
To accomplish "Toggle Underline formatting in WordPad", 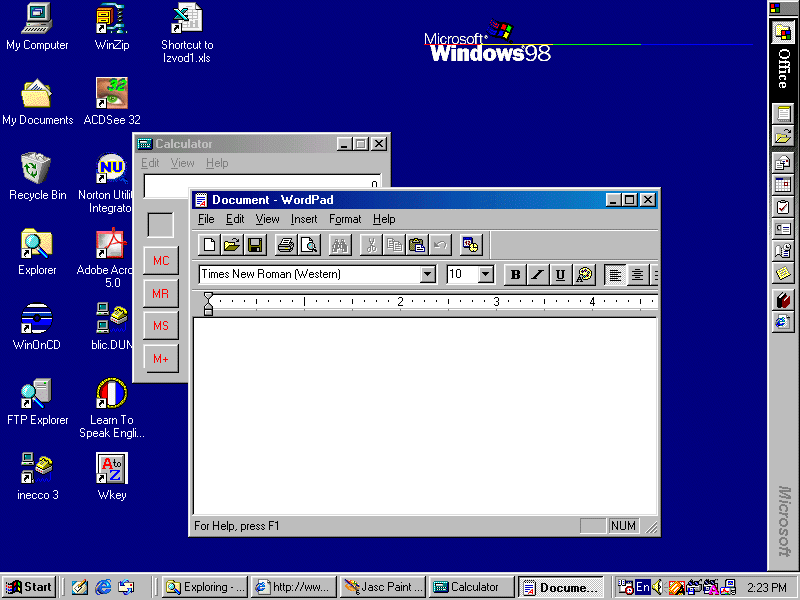I will 560,274.
